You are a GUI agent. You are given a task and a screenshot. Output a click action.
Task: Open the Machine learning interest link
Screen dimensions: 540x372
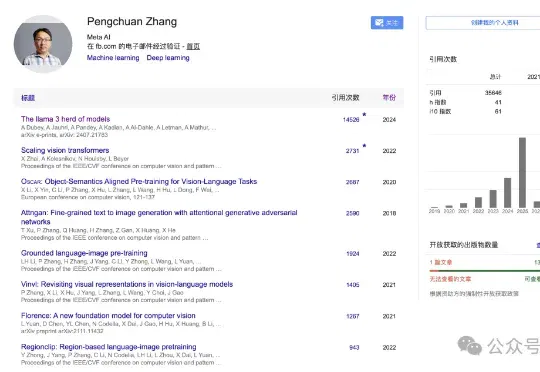tap(113, 58)
